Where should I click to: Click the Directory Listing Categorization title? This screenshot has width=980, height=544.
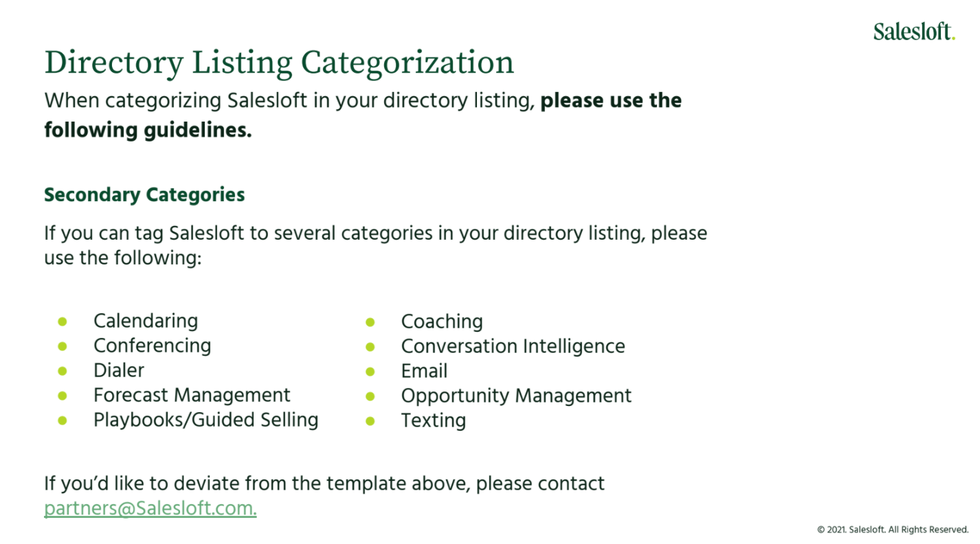click(x=279, y=62)
